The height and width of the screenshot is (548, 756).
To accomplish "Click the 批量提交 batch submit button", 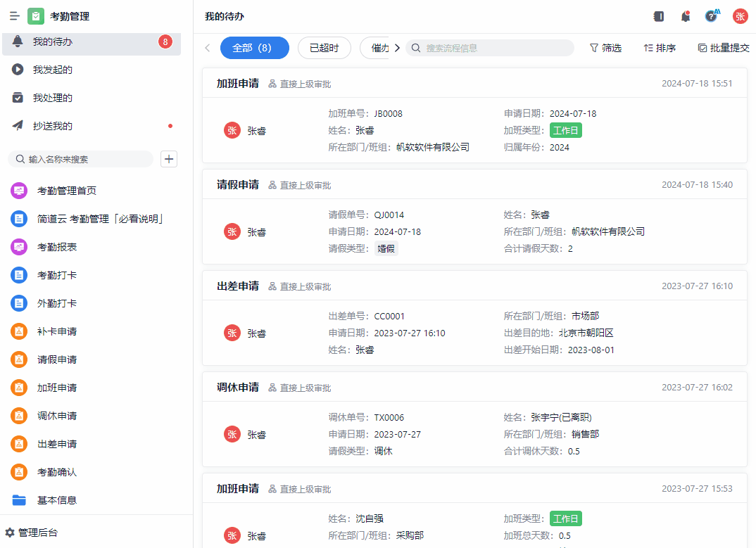I will tap(724, 48).
